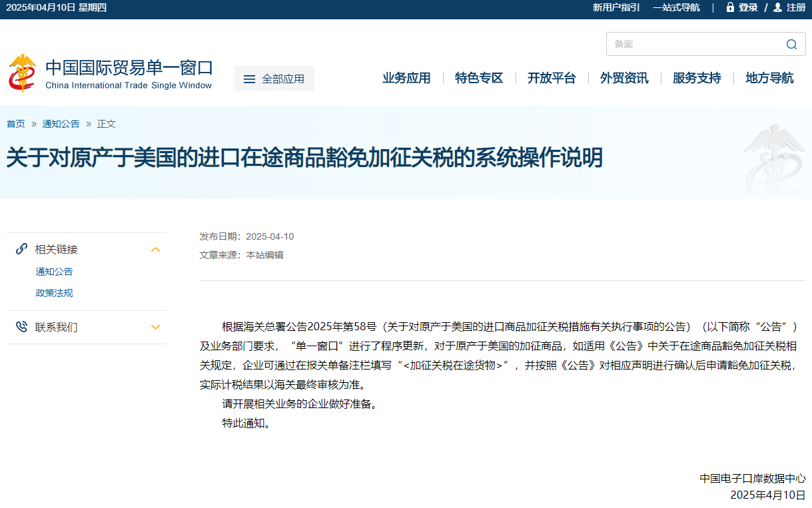
Task: Click the search magnifier icon
Action: [791, 45]
